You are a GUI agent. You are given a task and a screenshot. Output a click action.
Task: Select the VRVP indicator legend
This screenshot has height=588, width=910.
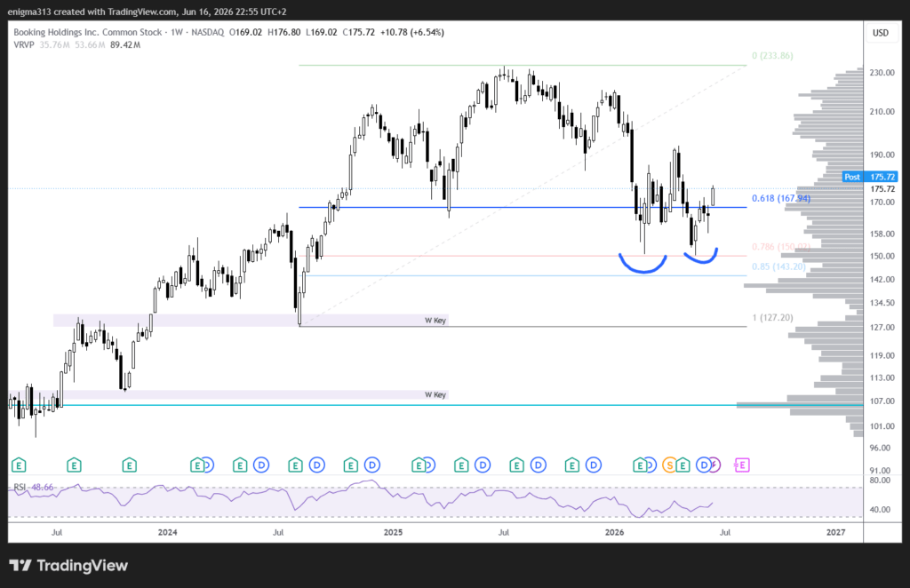(x=24, y=44)
